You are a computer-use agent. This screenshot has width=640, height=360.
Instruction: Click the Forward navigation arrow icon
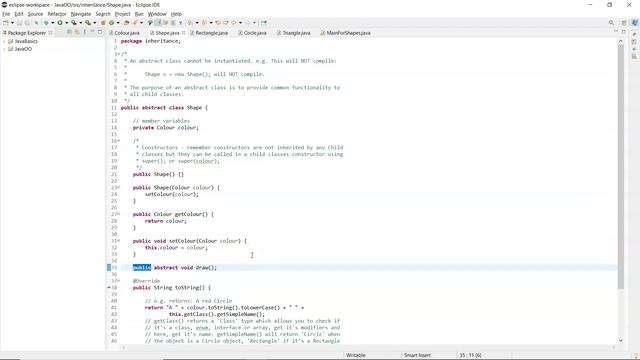click(x=247, y=23)
